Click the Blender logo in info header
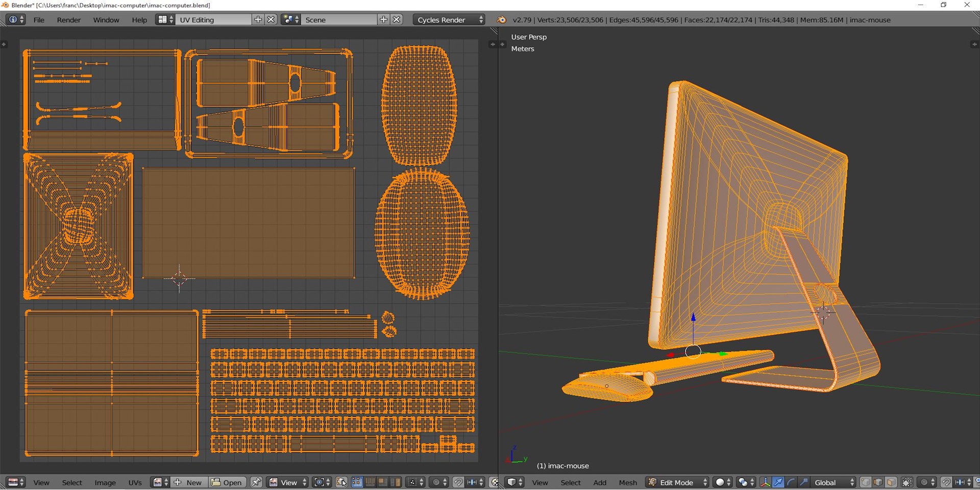Screen dimensions: 980x490 pos(502,19)
